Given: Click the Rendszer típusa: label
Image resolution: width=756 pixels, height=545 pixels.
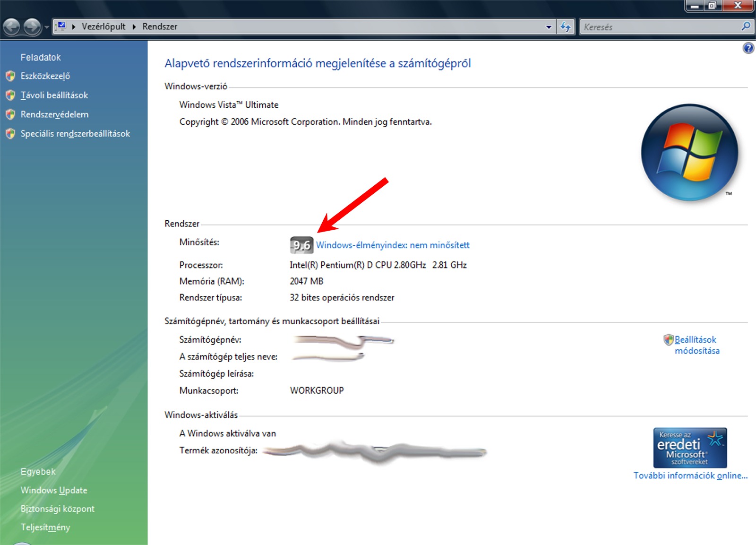Looking at the screenshot, I should point(210,298).
